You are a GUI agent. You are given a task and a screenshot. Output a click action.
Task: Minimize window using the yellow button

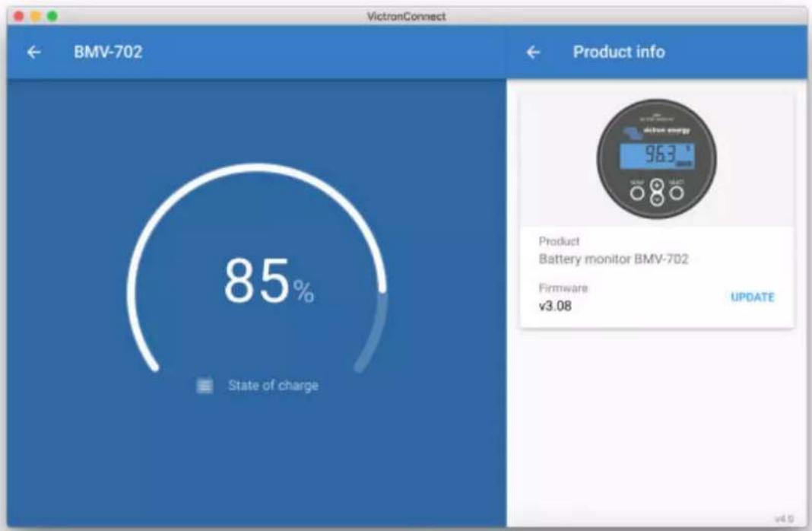(x=35, y=16)
